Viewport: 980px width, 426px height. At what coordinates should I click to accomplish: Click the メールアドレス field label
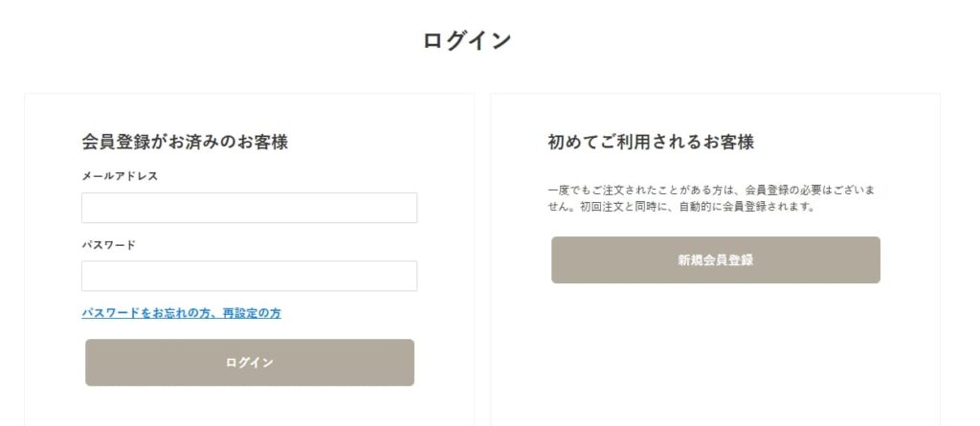[x=120, y=176]
